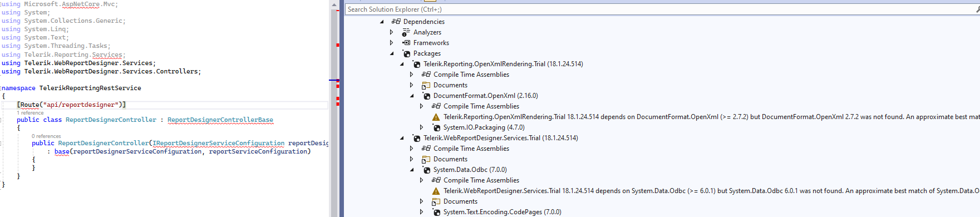Collapse the Telerik.Reporting.OpenXmlRendering.Trial package
Viewport: 980px width, 217px height.
click(402, 64)
